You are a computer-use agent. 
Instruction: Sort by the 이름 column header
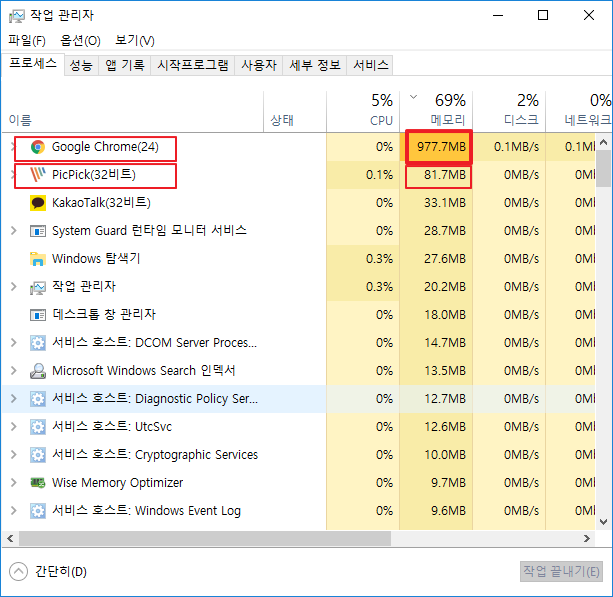click(x=133, y=112)
